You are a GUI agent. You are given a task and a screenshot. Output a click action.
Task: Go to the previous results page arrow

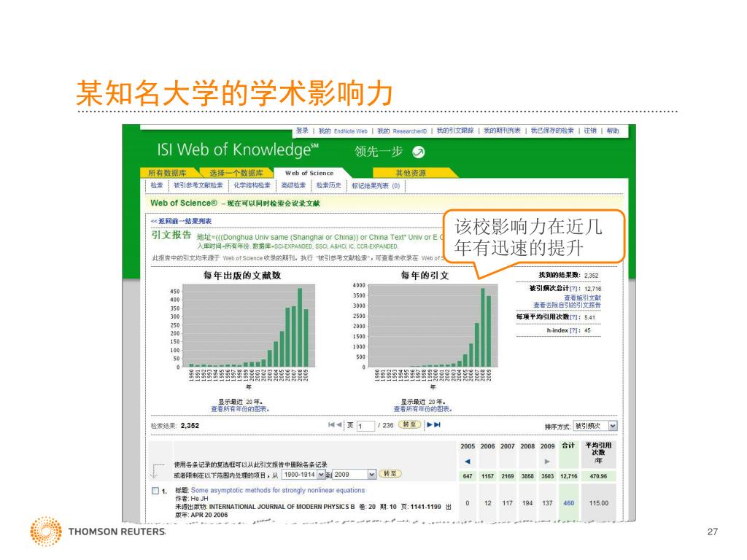(339, 425)
